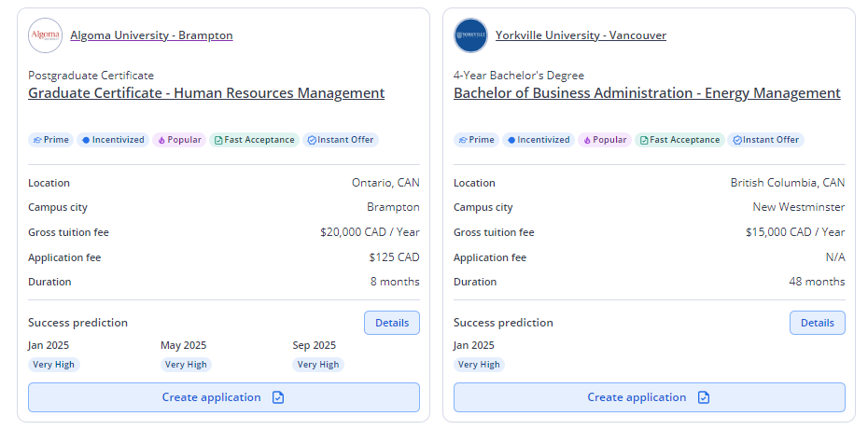Image resolution: width=868 pixels, height=430 pixels.
Task: Select the N/A application fee value
Action: (x=835, y=257)
